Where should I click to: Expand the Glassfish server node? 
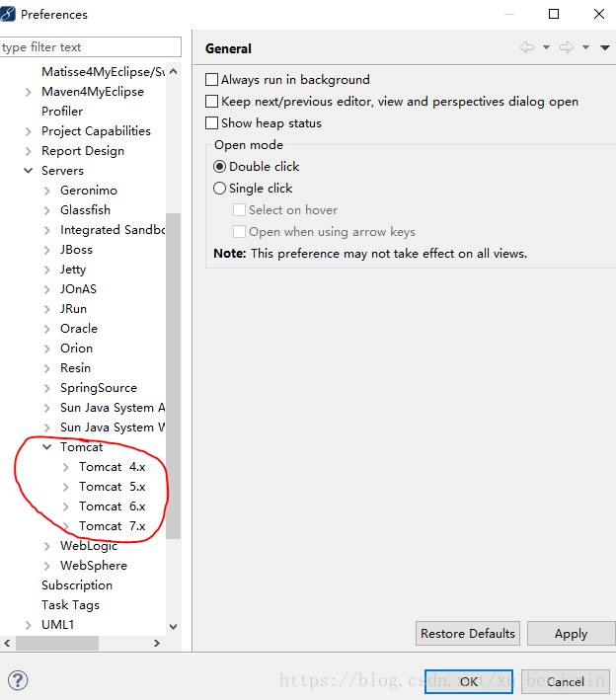pyautogui.click(x=46, y=210)
